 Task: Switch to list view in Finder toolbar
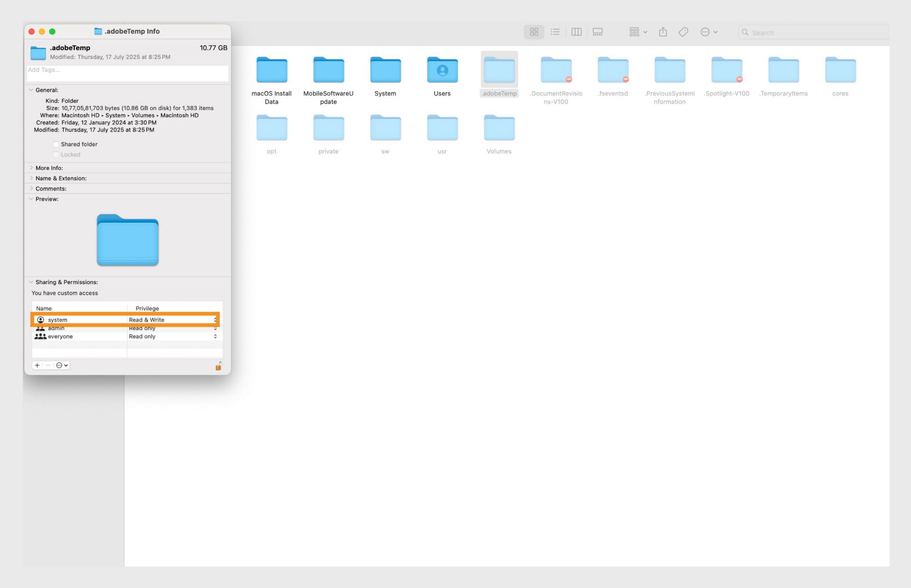click(x=555, y=32)
